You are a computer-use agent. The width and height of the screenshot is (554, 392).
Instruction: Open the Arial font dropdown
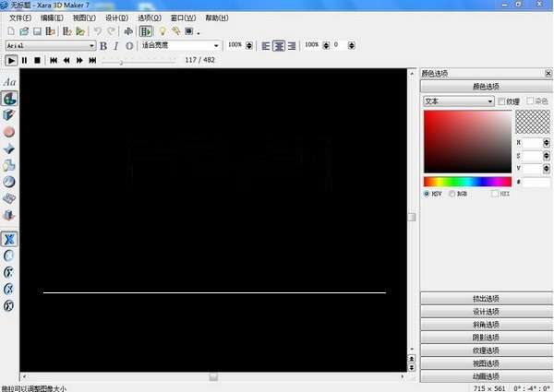click(x=91, y=46)
